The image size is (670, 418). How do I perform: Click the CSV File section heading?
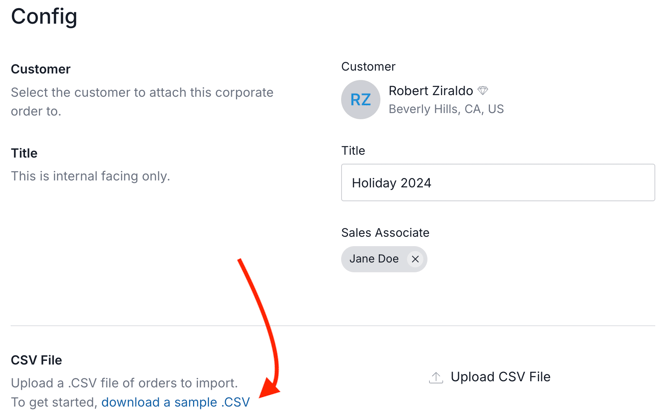[36, 360]
